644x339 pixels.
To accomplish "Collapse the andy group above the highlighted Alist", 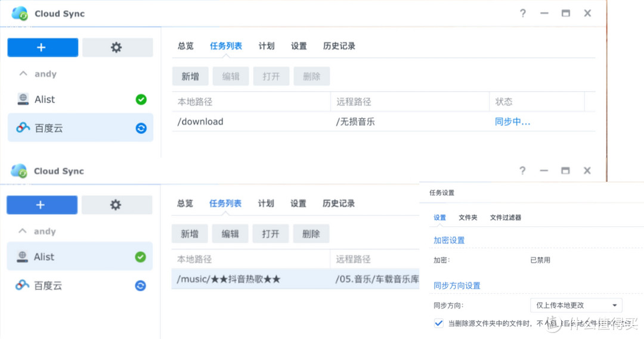I will click(24, 232).
